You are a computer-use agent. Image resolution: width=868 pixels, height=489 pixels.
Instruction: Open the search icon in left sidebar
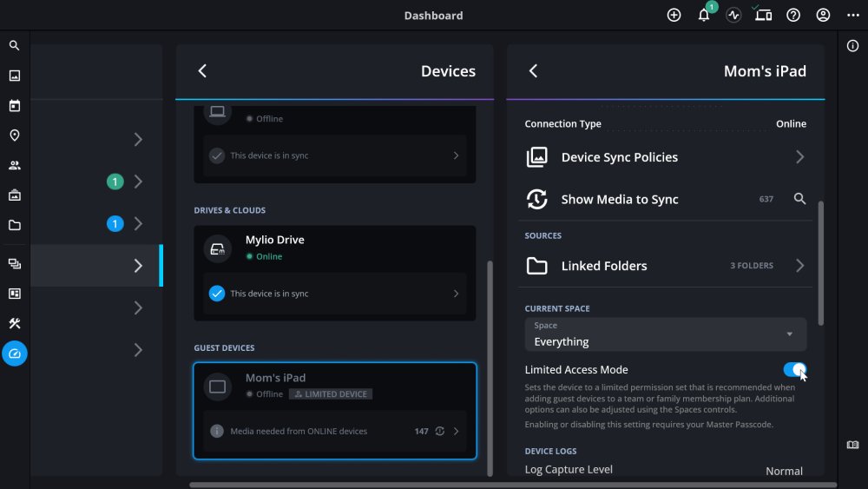point(14,45)
